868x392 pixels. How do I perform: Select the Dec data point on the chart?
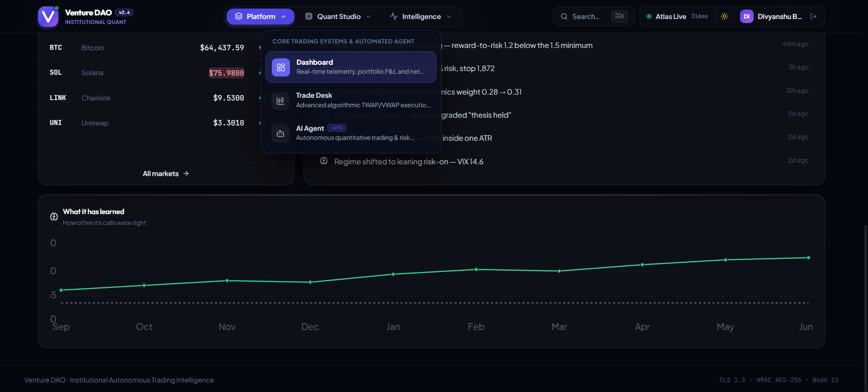pyautogui.click(x=310, y=282)
